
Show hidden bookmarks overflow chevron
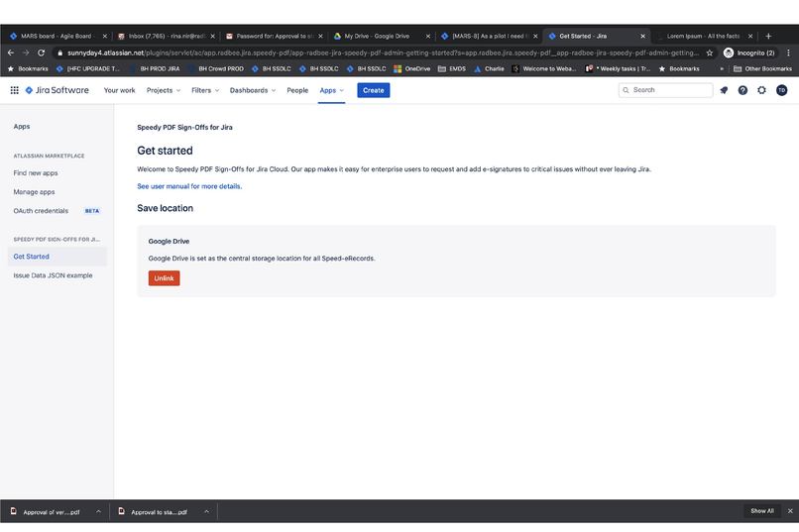(x=722, y=68)
